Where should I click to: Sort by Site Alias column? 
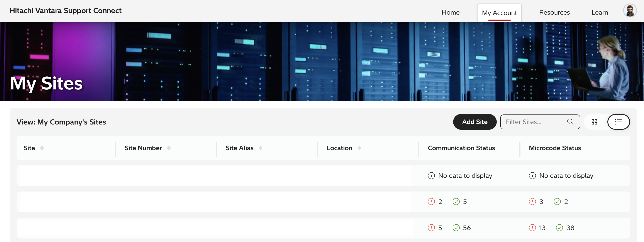pyautogui.click(x=261, y=148)
